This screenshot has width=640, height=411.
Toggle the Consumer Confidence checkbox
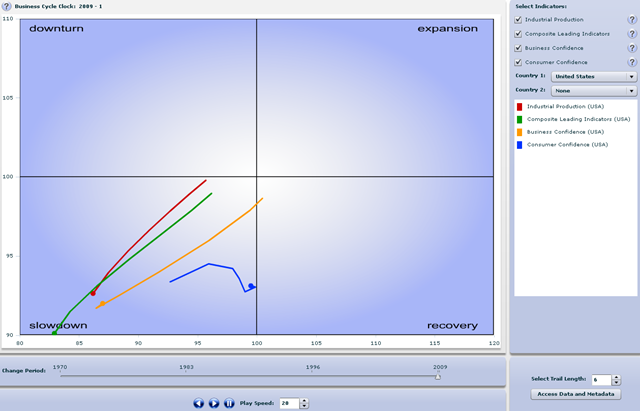pos(518,62)
